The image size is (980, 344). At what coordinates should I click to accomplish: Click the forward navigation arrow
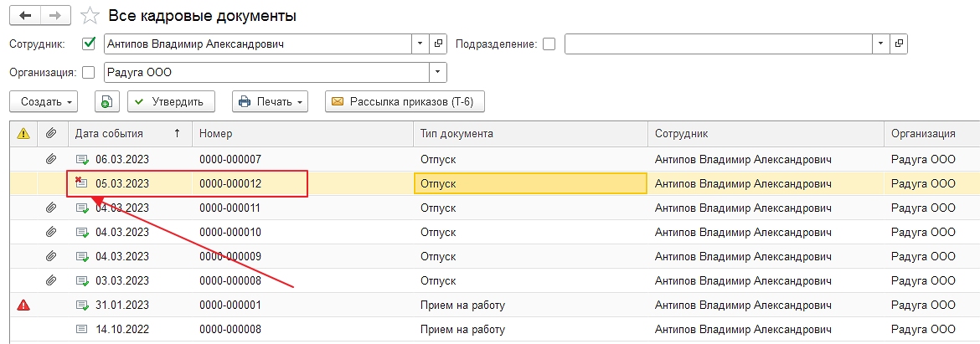[54, 16]
